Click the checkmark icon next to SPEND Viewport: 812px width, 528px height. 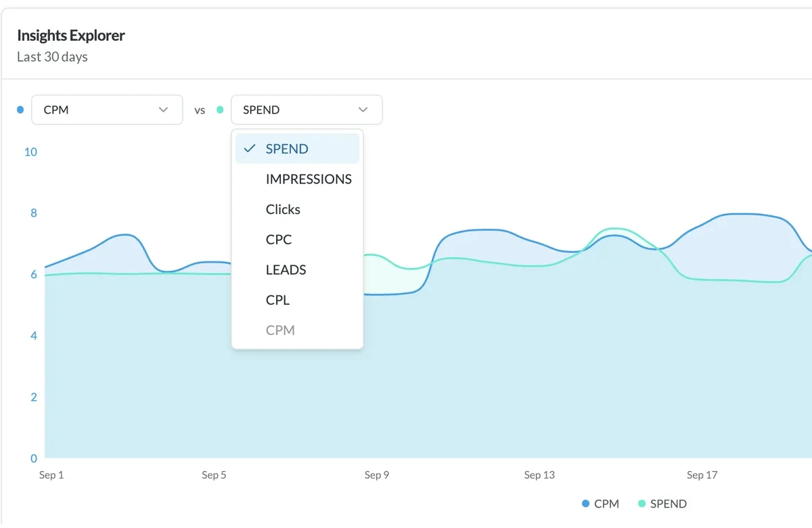coord(249,149)
